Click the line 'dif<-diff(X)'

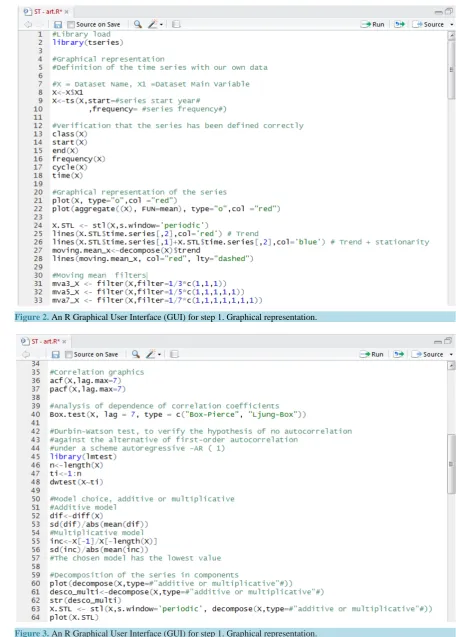pyautogui.click(x=76, y=516)
